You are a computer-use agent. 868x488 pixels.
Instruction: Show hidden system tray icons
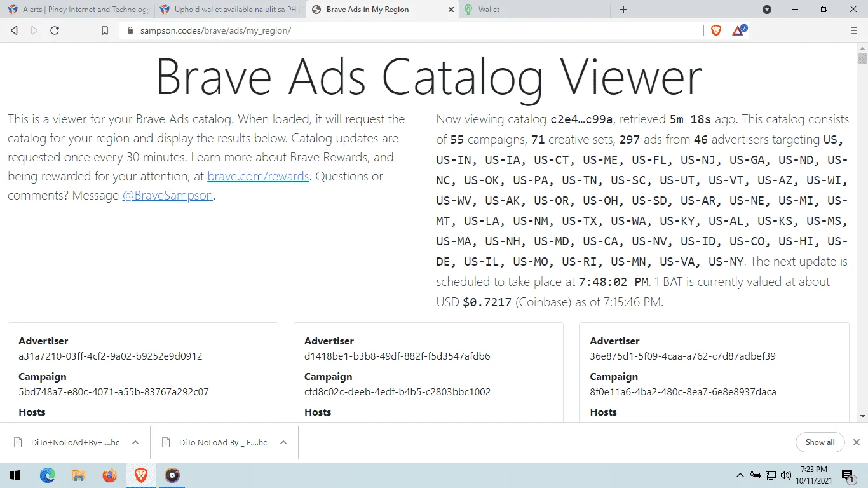[740, 475]
